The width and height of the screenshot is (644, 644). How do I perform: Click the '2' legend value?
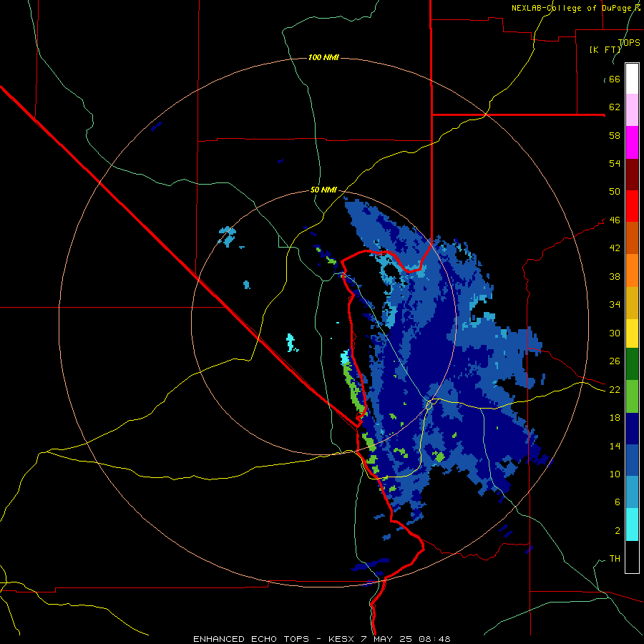point(618,530)
